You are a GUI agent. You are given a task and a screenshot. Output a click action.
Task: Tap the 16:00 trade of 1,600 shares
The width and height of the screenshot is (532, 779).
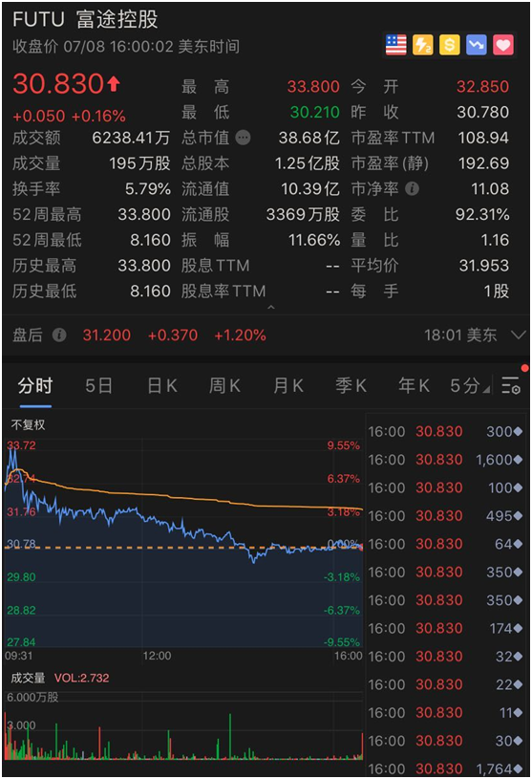tap(445, 460)
